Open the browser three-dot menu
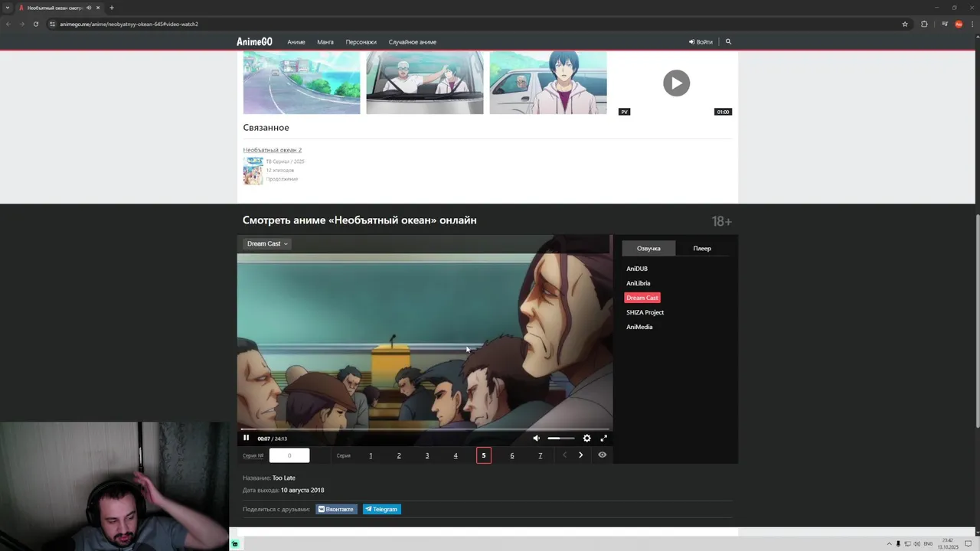 click(973, 24)
